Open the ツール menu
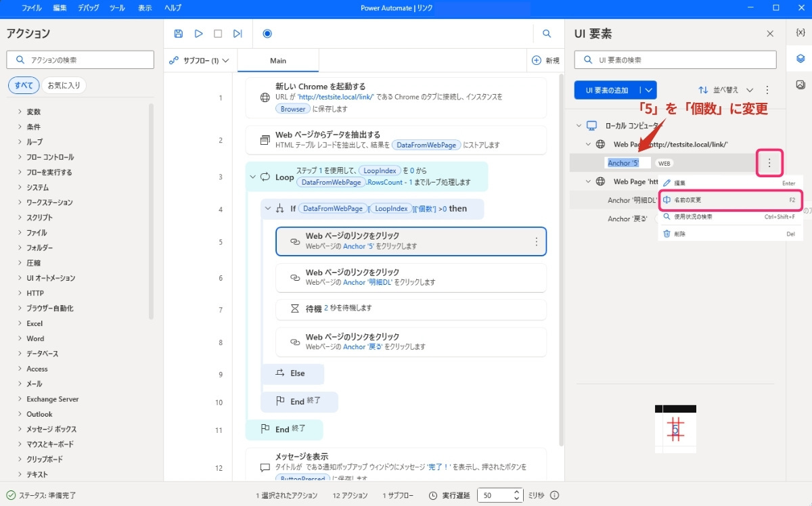 pyautogui.click(x=117, y=8)
